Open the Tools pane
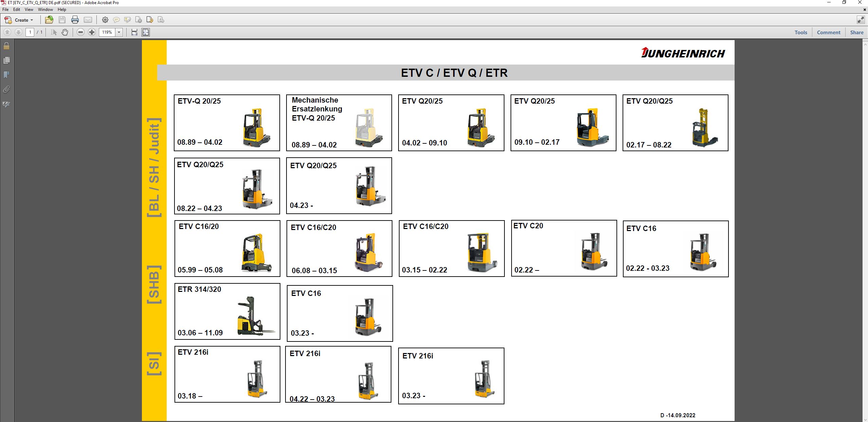Image resolution: width=868 pixels, height=422 pixels. pos(801,32)
